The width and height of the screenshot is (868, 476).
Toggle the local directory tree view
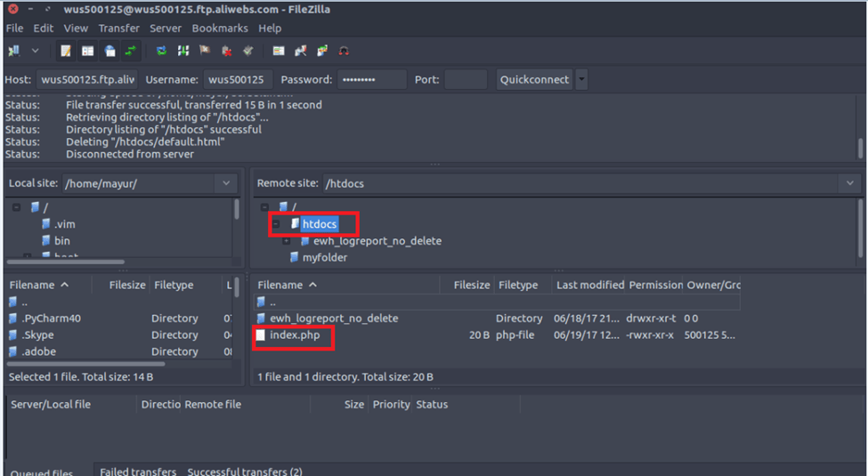(x=88, y=51)
